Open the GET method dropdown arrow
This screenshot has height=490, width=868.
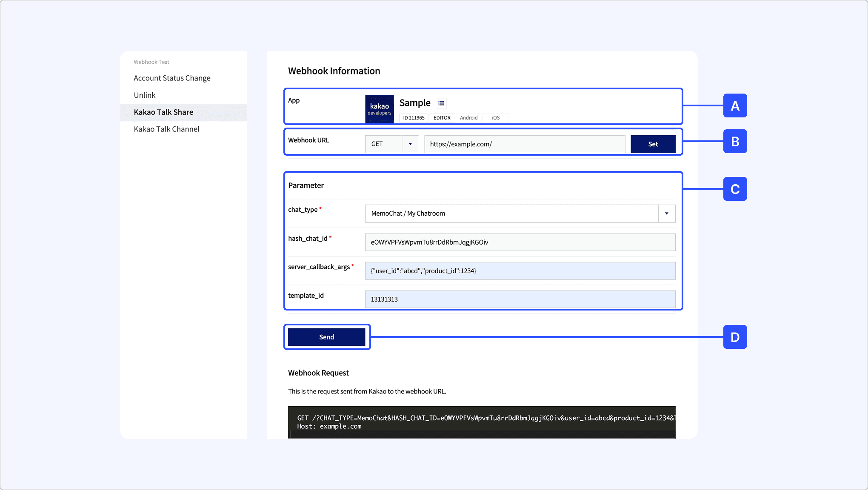click(x=410, y=144)
